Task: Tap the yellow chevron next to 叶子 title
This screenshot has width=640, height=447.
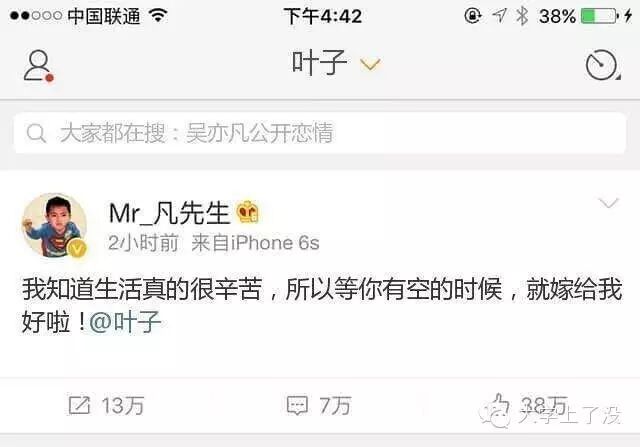Action: pyautogui.click(x=370, y=64)
